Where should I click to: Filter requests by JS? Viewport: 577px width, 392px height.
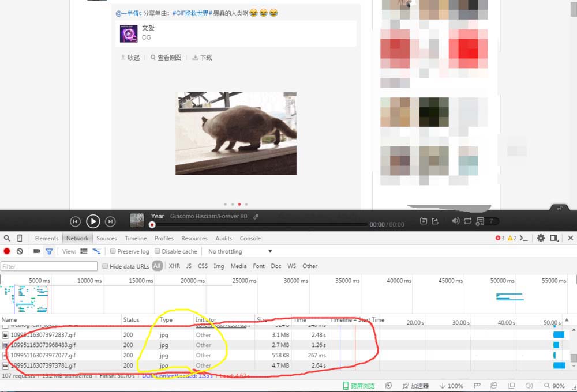[189, 266]
